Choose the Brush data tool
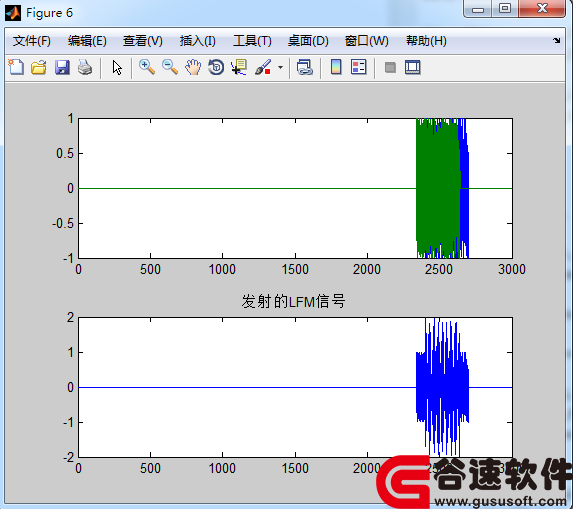 point(263,68)
